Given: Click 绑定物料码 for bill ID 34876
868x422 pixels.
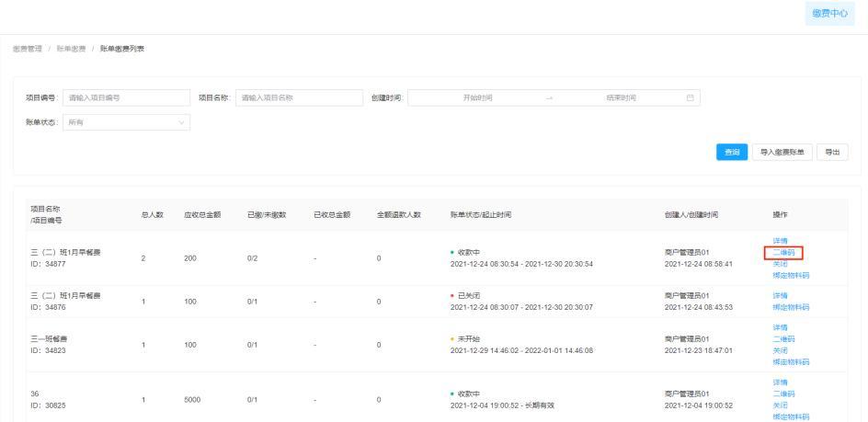Looking at the screenshot, I should 791,307.
